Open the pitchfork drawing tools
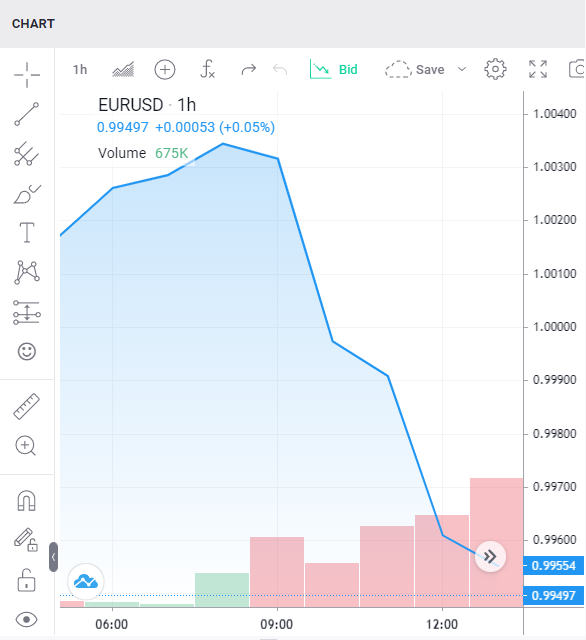Viewport: 586px width, 640px height. point(27,153)
